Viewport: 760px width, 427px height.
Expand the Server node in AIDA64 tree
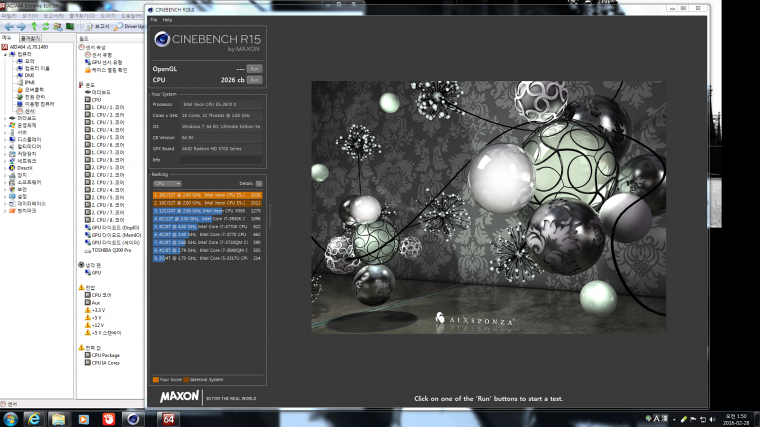(6, 132)
